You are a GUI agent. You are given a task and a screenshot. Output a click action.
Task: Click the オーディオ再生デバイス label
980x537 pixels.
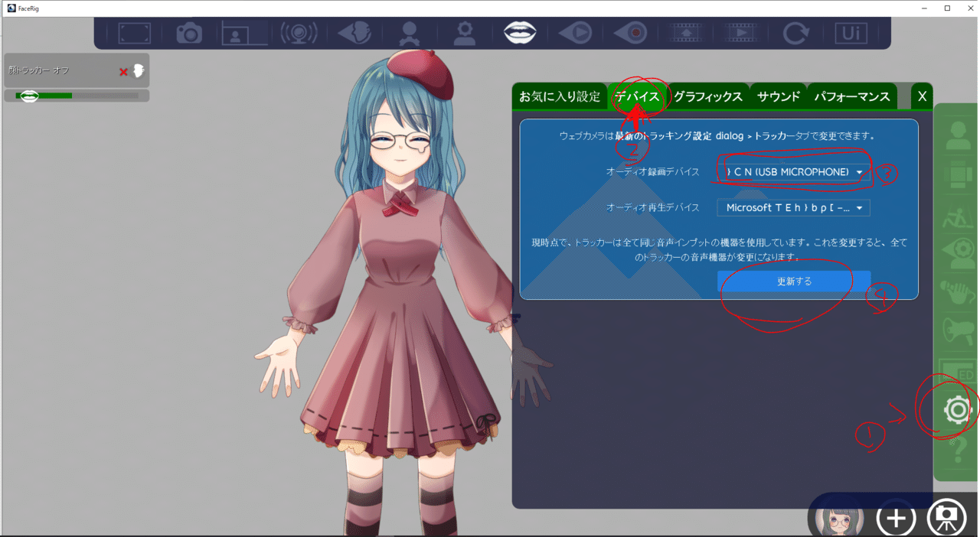pyautogui.click(x=652, y=207)
